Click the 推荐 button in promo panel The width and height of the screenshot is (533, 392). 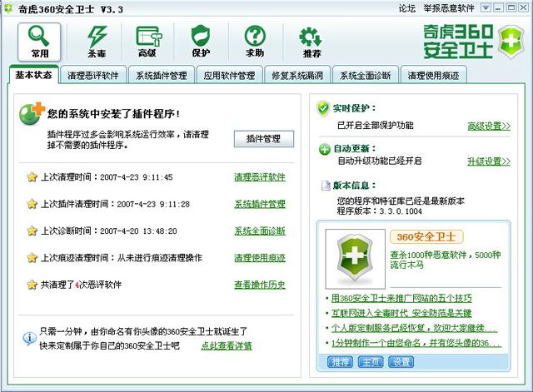(341, 362)
